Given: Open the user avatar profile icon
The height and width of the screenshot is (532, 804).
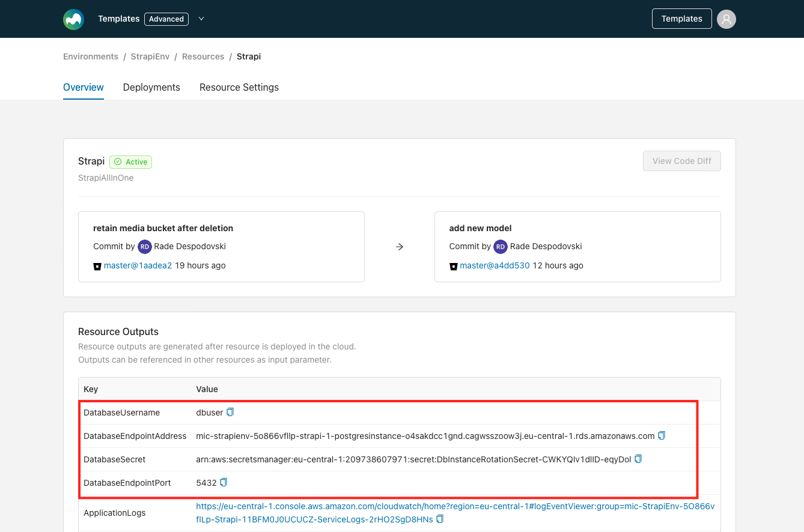Looking at the screenshot, I should pyautogui.click(x=726, y=19).
